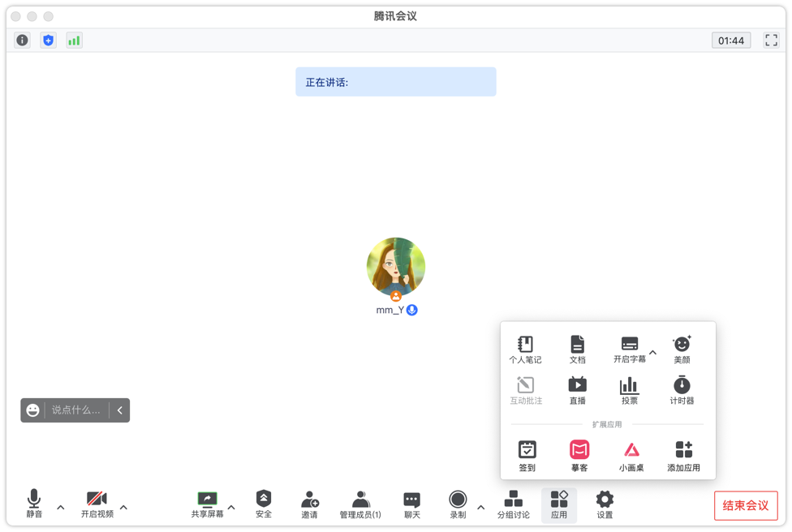
Task: Click mm_Y's avatar picture
Action: click(395, 267)
